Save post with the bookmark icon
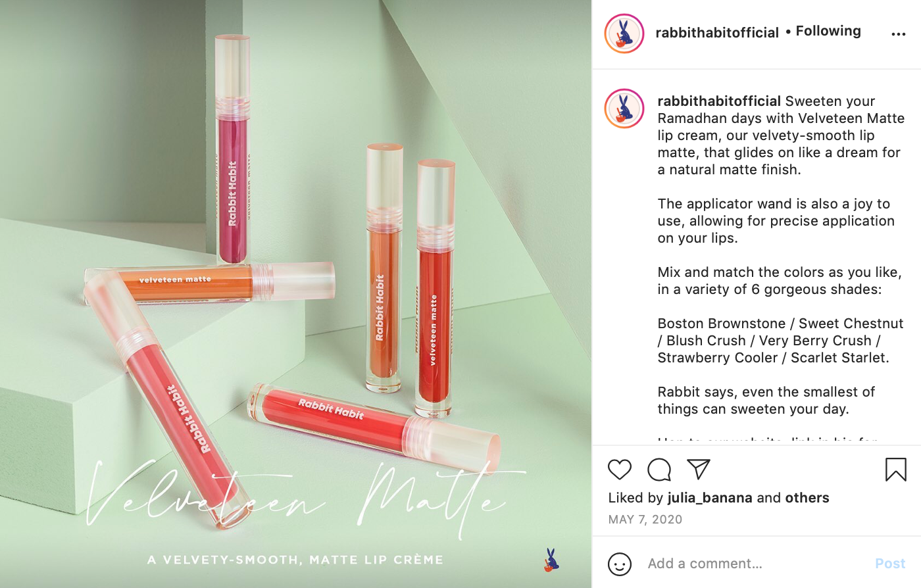The height and width of the screenshot is (588, 921). point(895,470)
